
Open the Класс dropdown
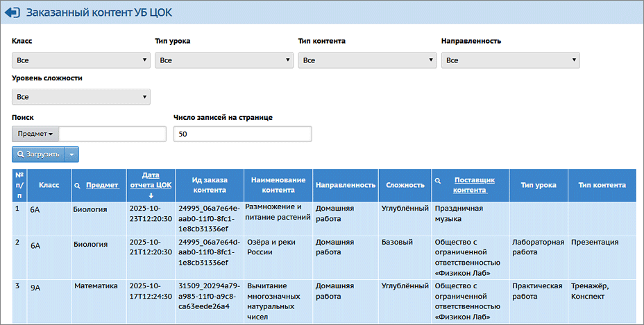(x=80, y=60)
